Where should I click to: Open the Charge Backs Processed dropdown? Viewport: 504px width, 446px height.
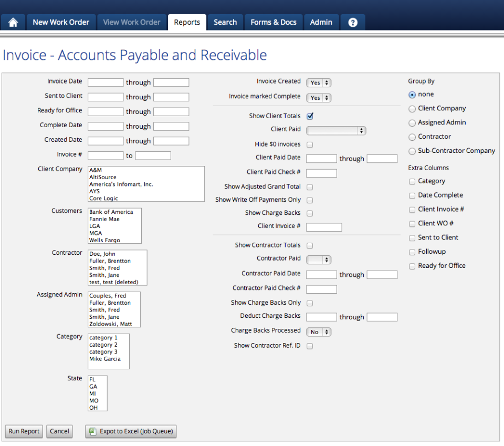[319, 331]
